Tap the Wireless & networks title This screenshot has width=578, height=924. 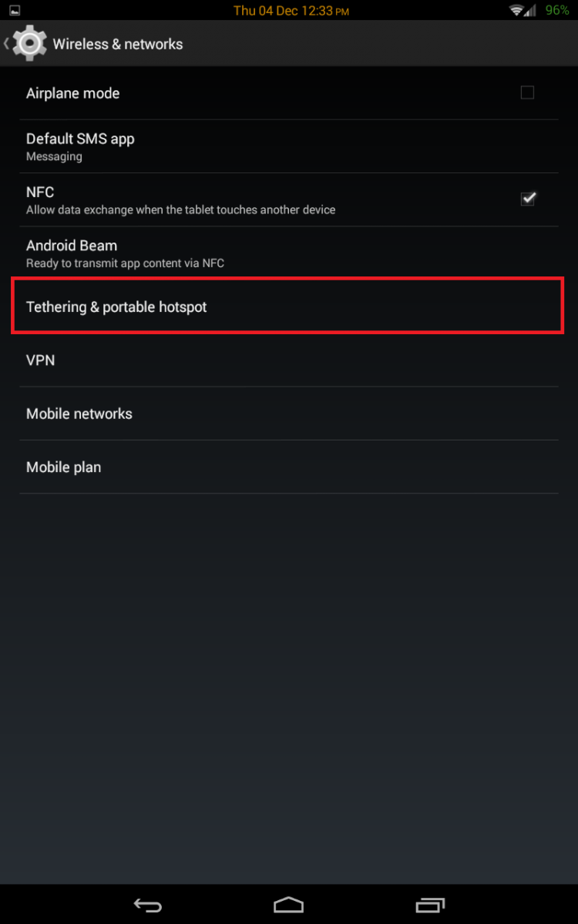click(118, 44)
